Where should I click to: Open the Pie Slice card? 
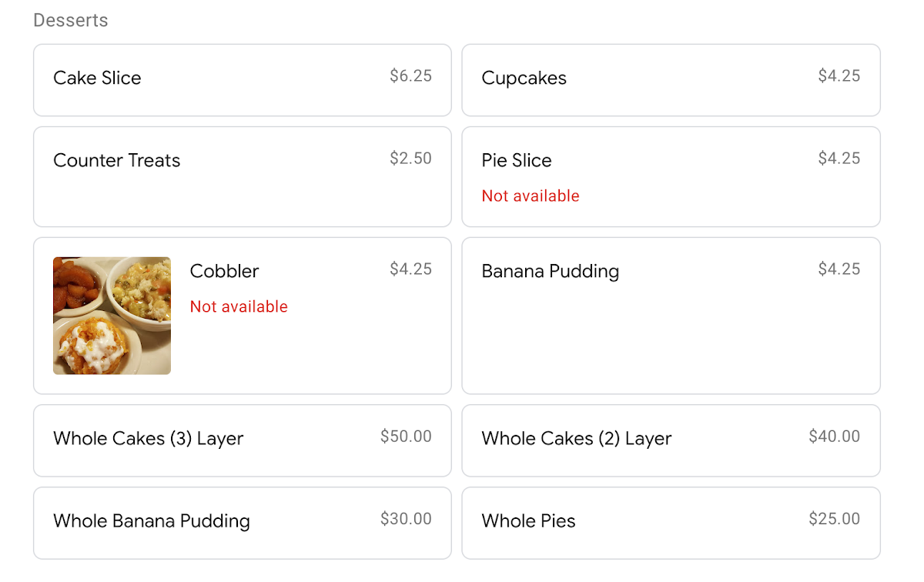coord(671,177)
